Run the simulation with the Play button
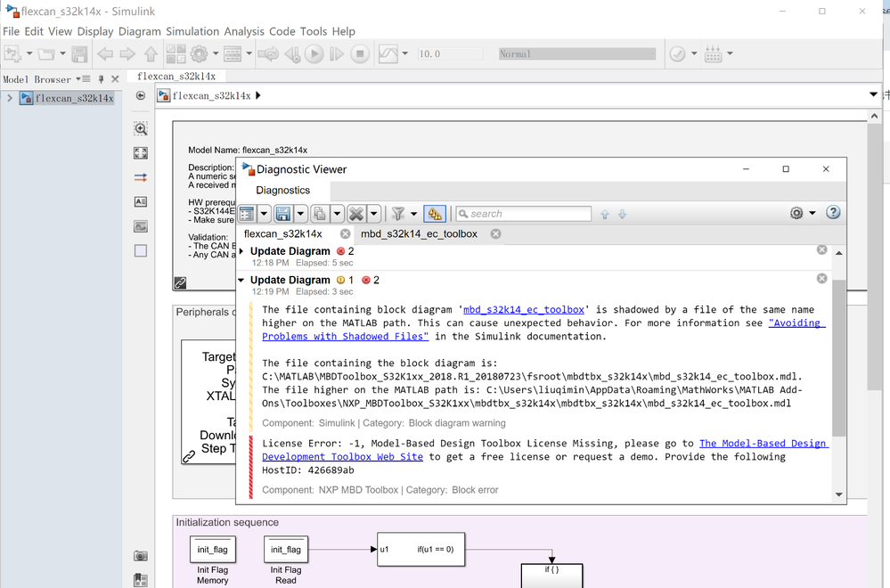 tap(314, 54)
